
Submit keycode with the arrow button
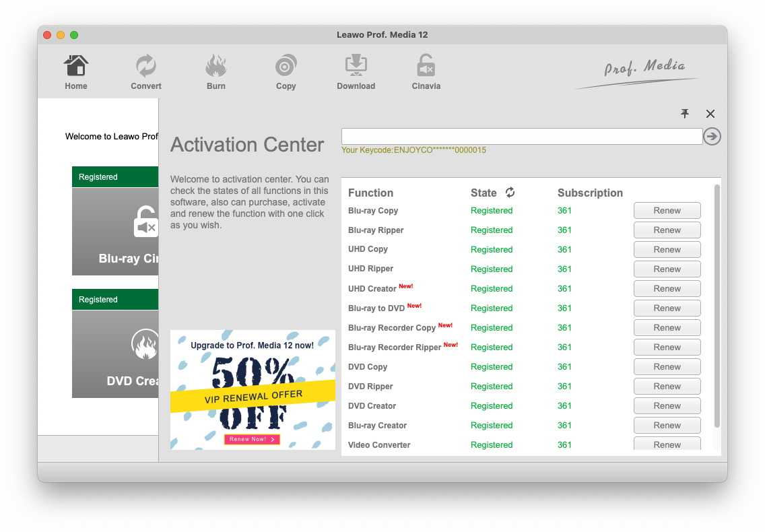click(712, 136)
